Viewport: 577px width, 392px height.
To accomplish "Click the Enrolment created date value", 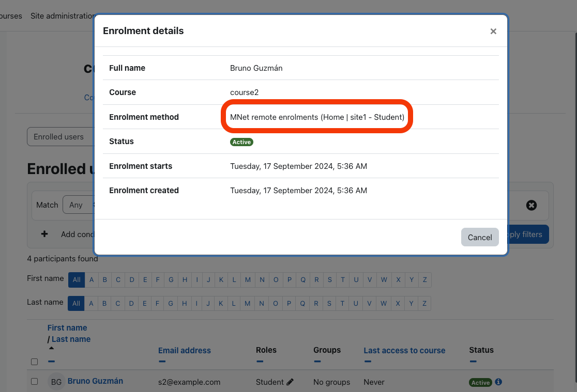I will click(298, 191).
